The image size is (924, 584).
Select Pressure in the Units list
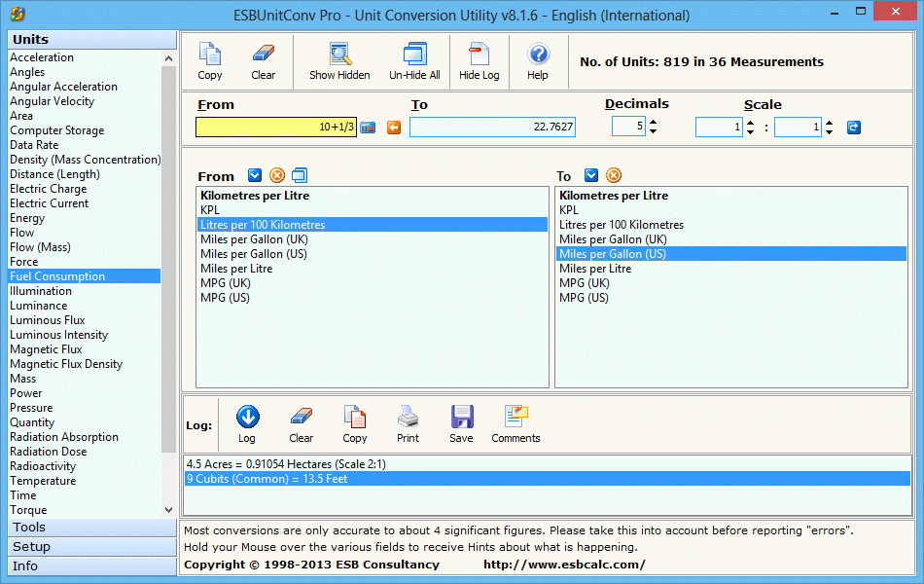[x=31, y=408]
